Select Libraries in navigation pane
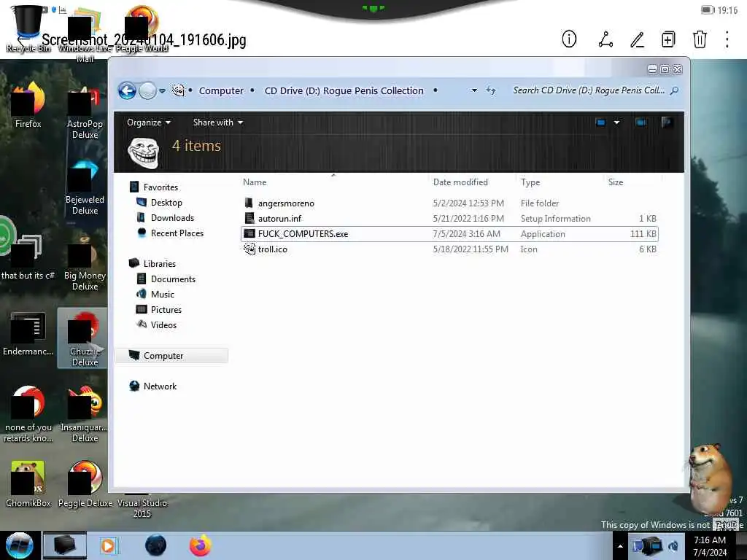The height and width of the screenshot is (560, 747). (x=160, y=263)
